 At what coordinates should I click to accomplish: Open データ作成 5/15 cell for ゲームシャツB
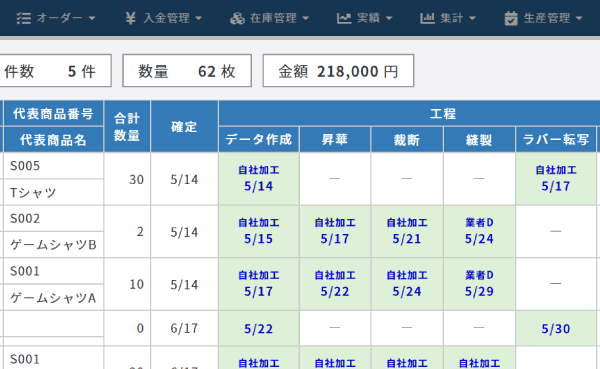259,232
